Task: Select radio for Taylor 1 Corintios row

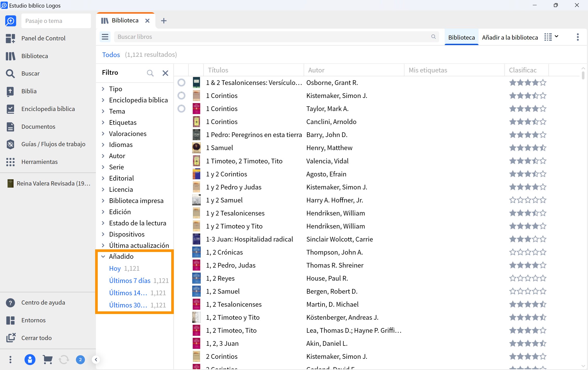Action: [x=181, y=109]
